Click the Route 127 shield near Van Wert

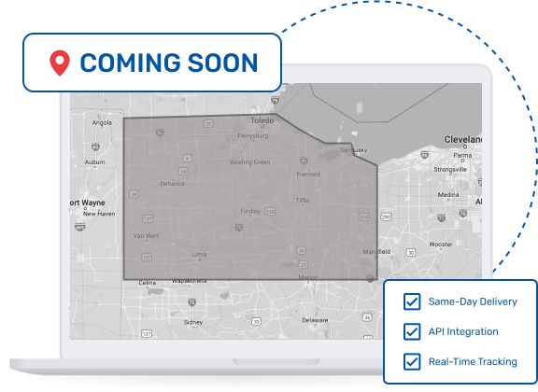tap(148, 218)
